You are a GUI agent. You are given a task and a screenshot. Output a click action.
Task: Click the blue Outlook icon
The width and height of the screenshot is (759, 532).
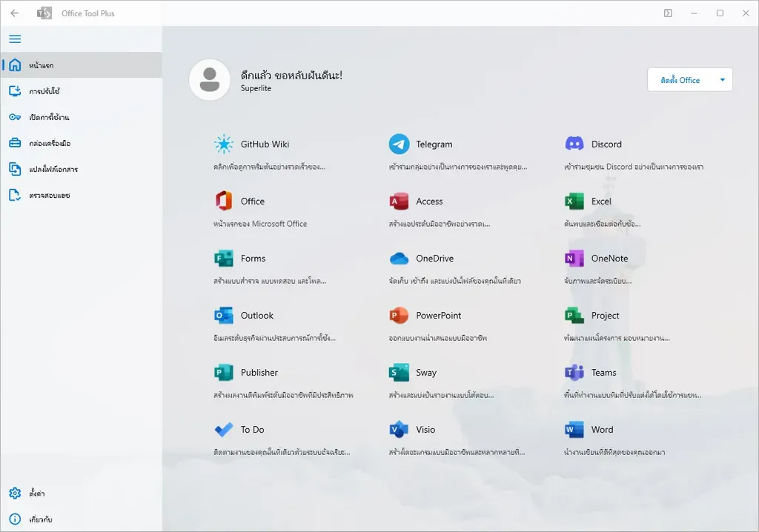coord(224,315)
